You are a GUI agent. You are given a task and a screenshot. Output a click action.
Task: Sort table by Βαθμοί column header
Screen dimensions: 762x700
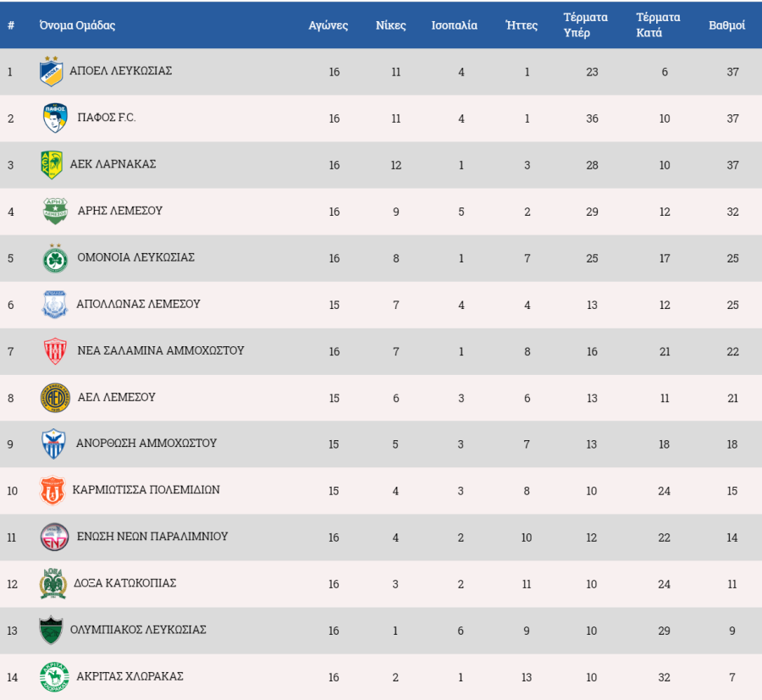[x=726, y=25]
